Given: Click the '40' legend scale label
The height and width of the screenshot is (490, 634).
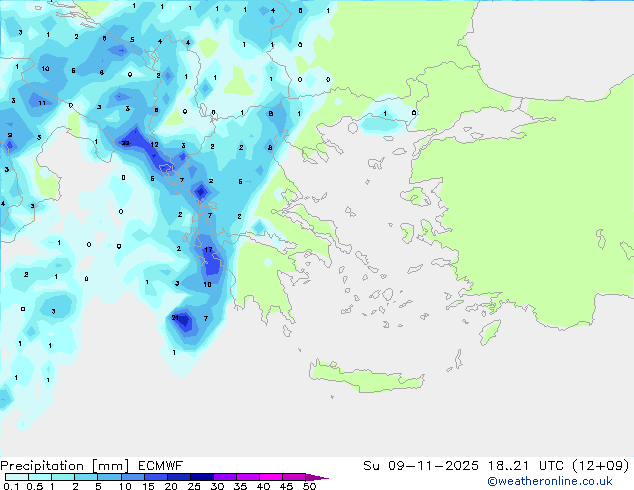Looking at the screenshot, I should [x=263, y=486].
